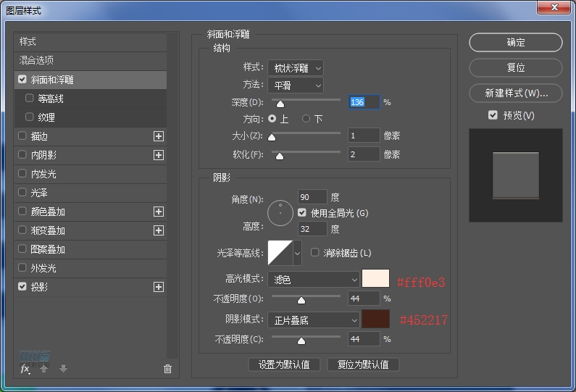The image size is (576, 392).
Task: Click plus icon beside Color Overlay (颜色叠加)
Action: coord(159,212)
